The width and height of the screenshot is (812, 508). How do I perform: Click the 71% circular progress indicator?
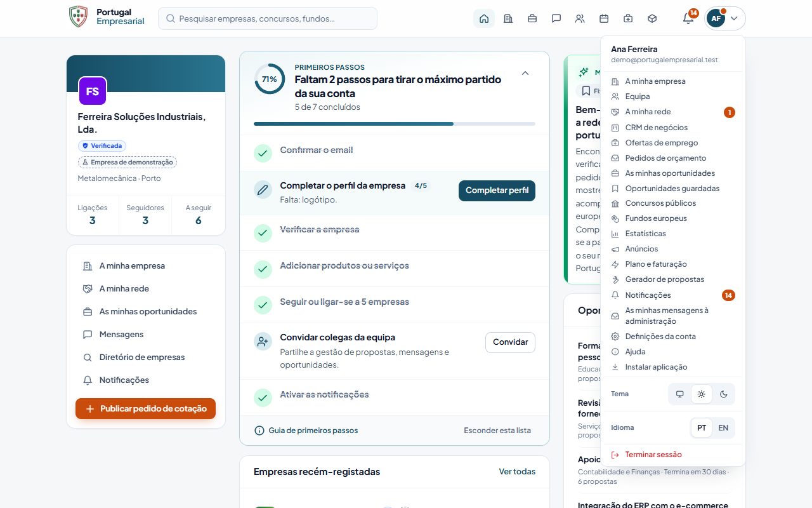[x=270, y=79]
